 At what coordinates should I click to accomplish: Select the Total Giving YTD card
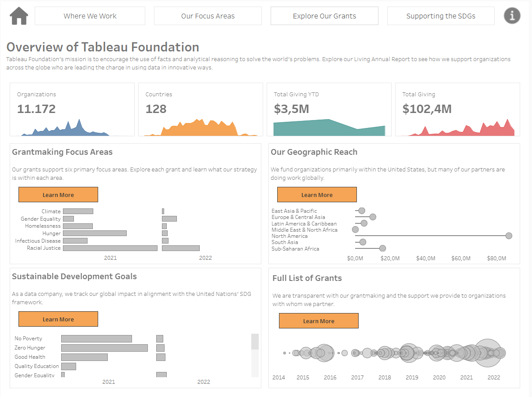tap(329, 109)
